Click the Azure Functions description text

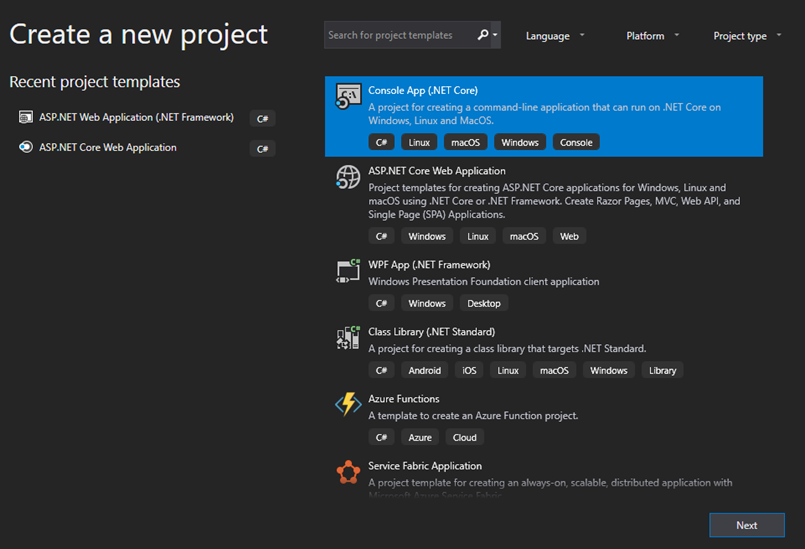pyautogui.click(x=473, y=416)
